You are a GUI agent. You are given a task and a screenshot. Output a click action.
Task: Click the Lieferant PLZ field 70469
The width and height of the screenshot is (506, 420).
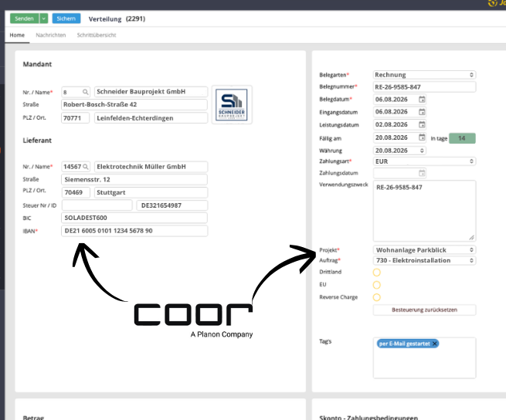pos(76,192)
